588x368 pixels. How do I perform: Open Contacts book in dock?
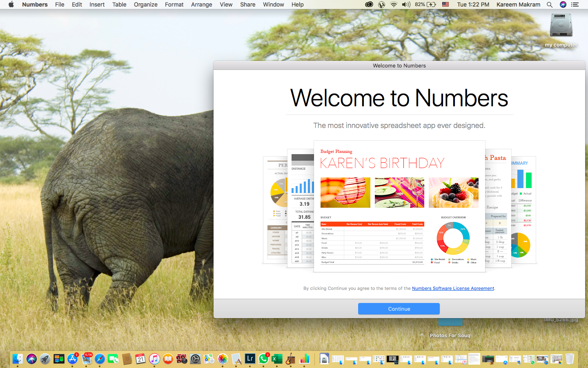[x=127, y=359]
